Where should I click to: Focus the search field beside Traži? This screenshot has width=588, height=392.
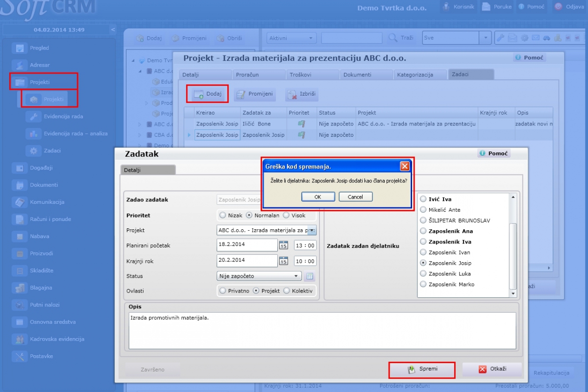point(352,38)
